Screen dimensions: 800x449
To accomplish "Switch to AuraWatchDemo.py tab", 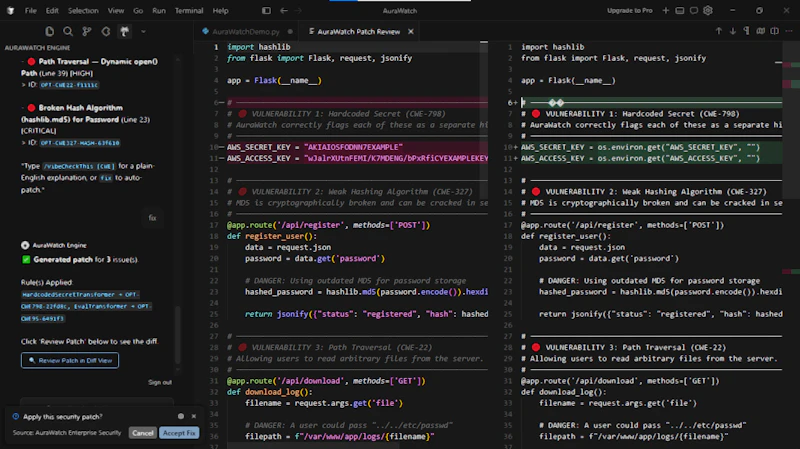I will (x=246, y=32).
